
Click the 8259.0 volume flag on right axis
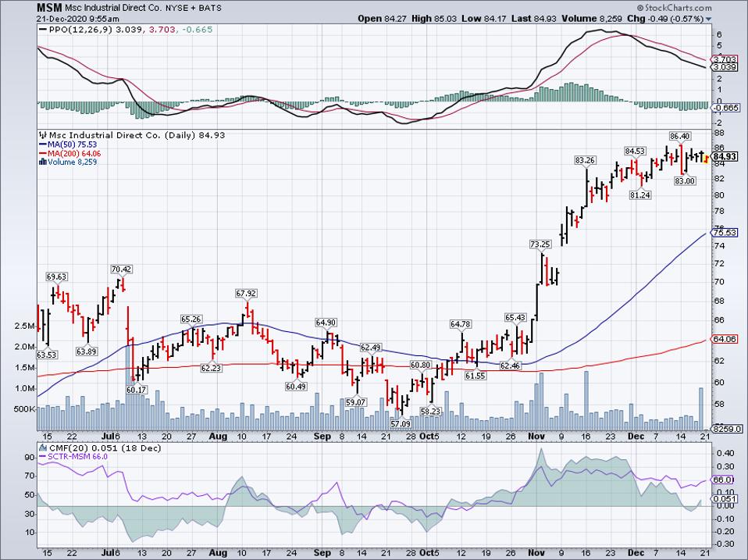click(x=725, y=429)
